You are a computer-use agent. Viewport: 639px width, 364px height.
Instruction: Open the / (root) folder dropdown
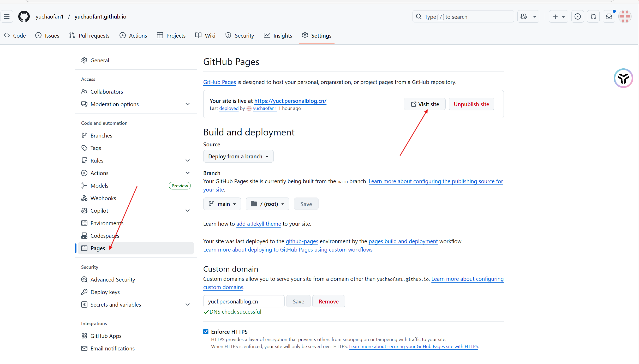tap(267, 204)
